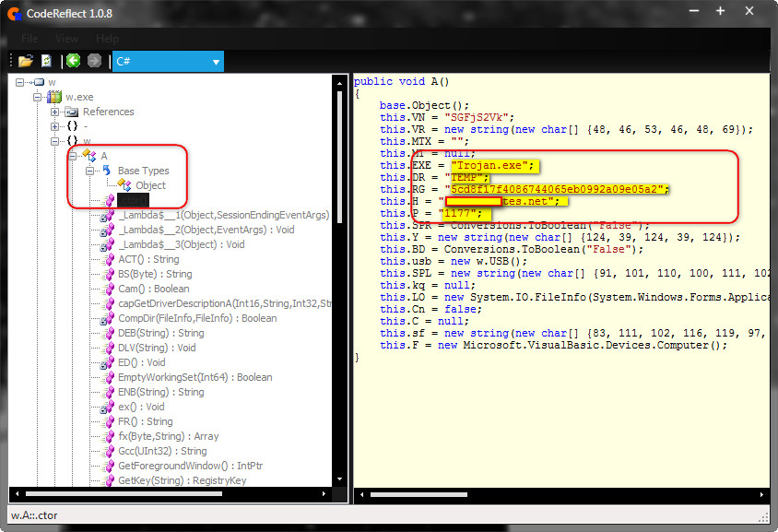Click the green Back navigation arrow
778x532 pixels.
click(x=73, y=62)
